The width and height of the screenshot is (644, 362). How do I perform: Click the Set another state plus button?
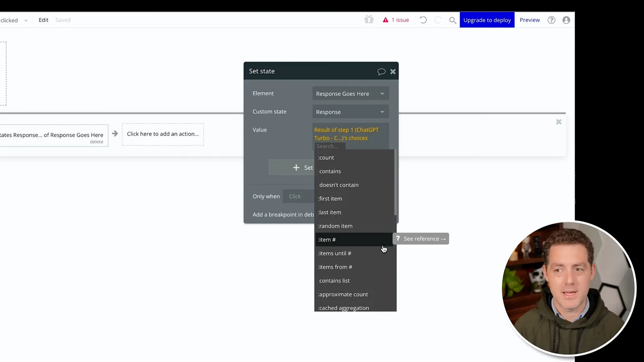tap(292, 168)
